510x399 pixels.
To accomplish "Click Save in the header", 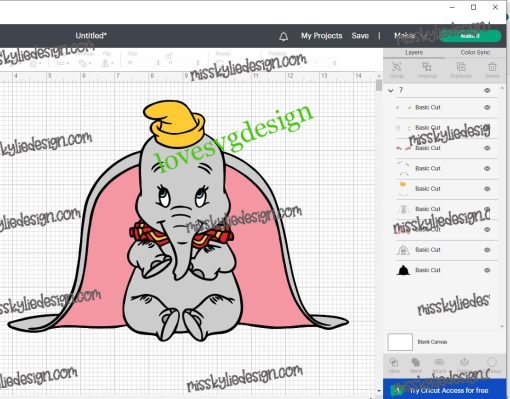I will coord(360,36).
